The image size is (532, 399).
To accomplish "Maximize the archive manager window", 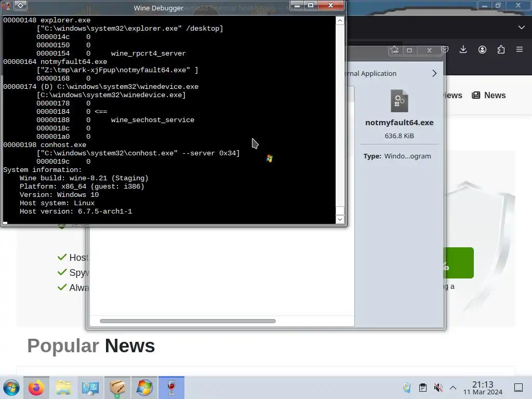I will pyautogui.click(x=409, y=50).
